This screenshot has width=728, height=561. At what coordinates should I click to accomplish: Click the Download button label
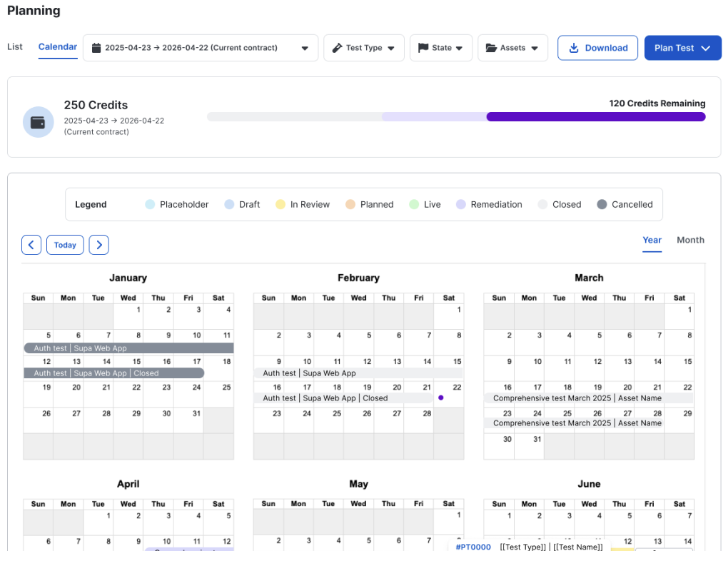coord(607,48)
